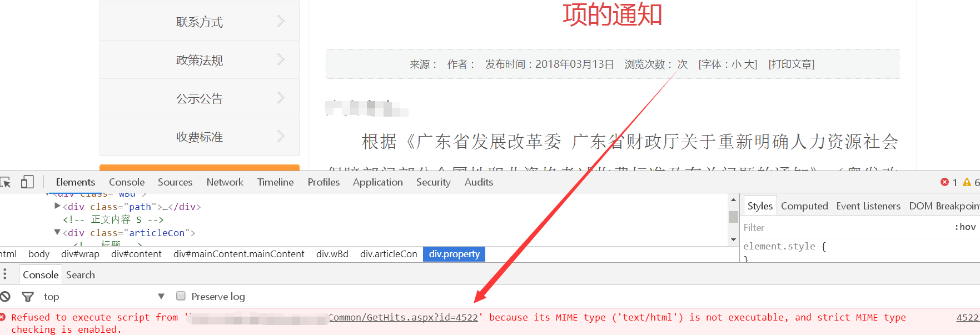Viewport: 980px width, 335px height.
Task: Enable the Preserve log checkbox
Action: tap(181, 296)
